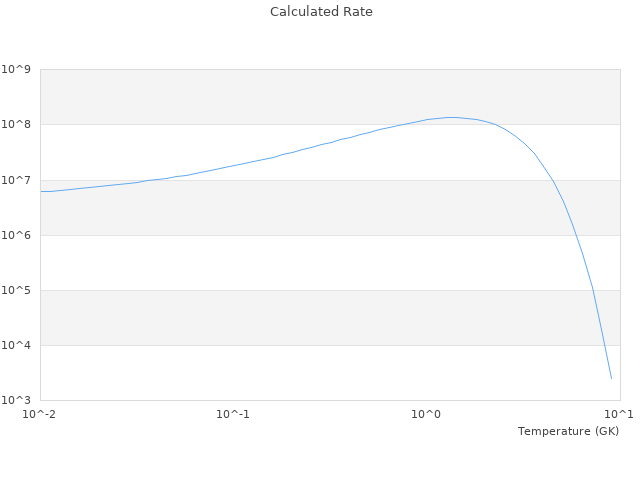Click the 10^-2 x-axis tick label
This screenshot has height=480, width=640.
point(40,414)
